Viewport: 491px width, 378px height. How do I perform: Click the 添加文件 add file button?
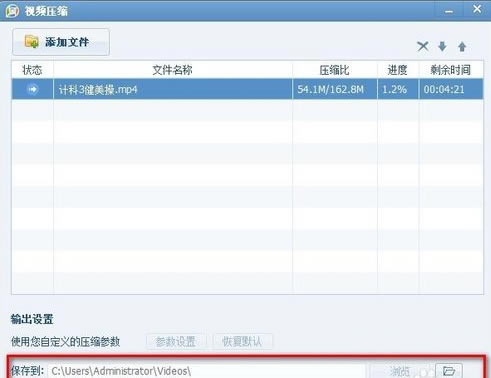pos(61,42)
